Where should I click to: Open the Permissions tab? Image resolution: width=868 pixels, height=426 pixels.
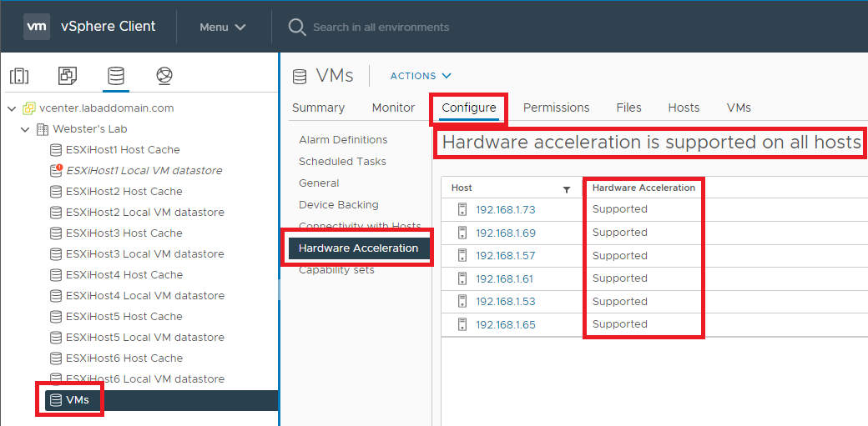point(556,108)
